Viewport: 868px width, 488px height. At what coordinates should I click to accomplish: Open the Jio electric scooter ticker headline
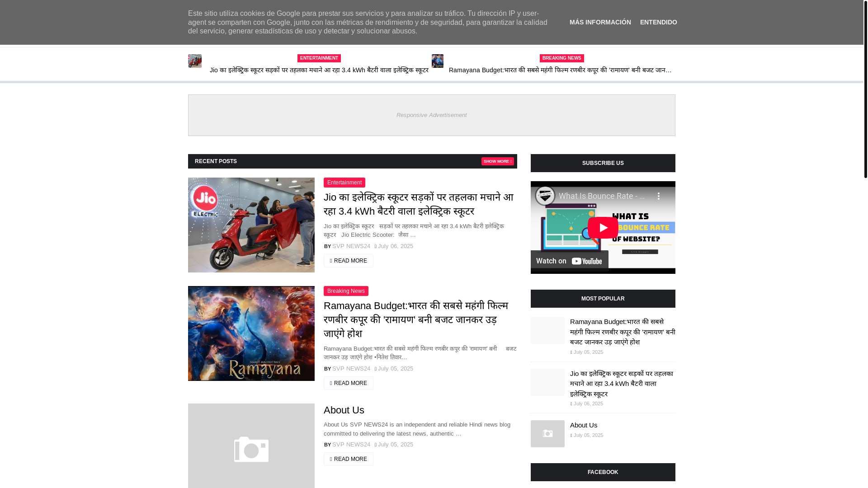(x=319, y=70)
